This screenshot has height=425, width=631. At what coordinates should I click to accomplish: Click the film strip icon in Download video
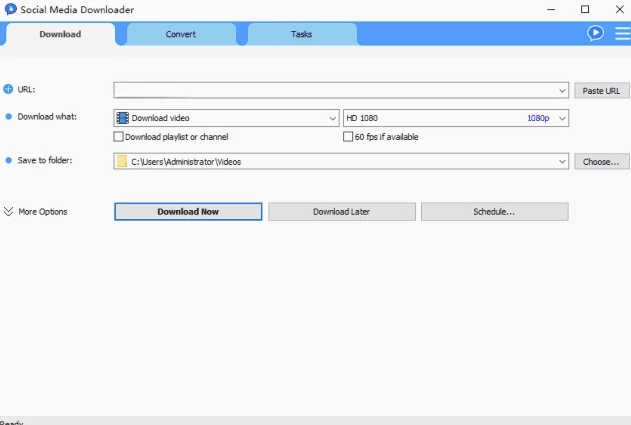coord(123,118)
